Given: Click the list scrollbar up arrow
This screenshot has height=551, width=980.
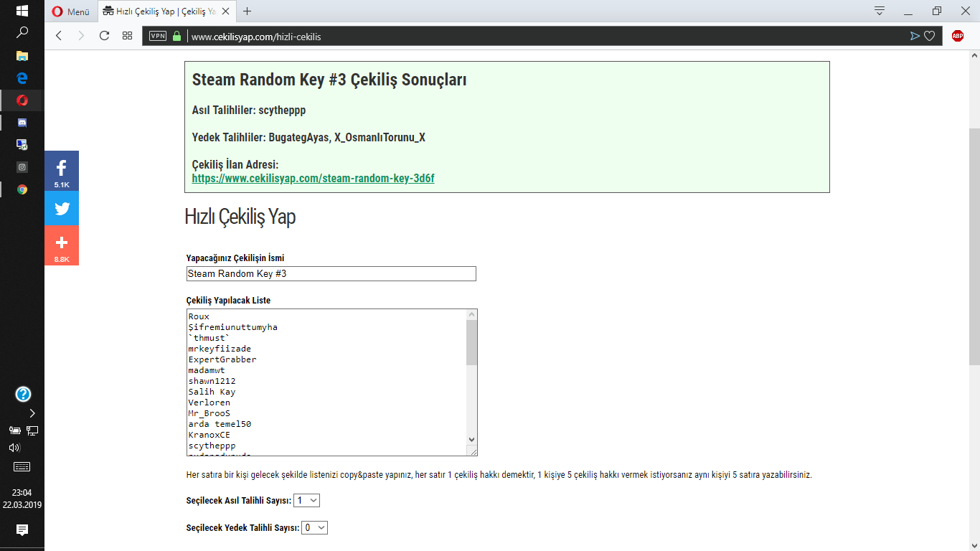Looking at the screenshot, I should pyautogui.click(x=471, y=315).
